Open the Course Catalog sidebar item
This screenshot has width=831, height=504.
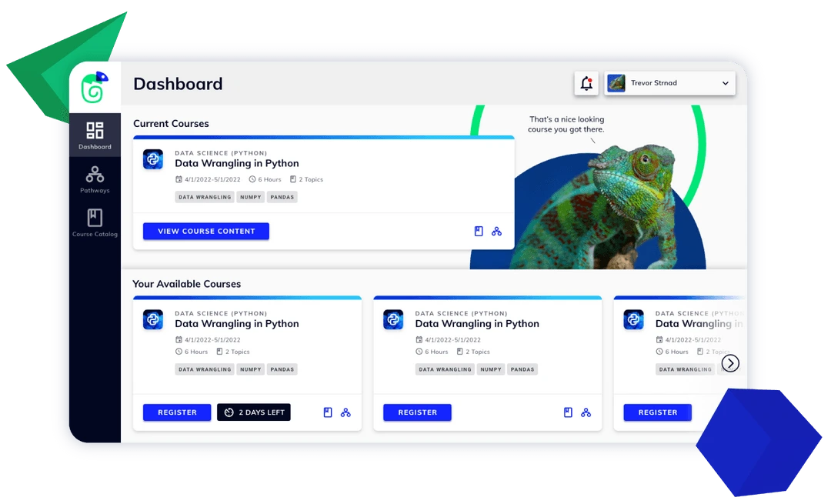pyautogui.click(x=95, y=223)
